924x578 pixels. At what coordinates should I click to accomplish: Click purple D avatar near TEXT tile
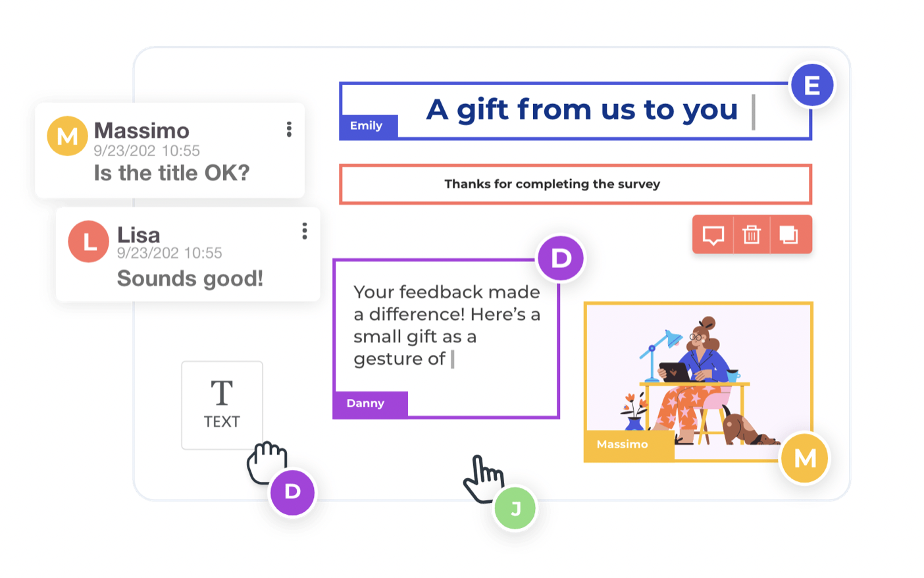[x=292, y=492]
